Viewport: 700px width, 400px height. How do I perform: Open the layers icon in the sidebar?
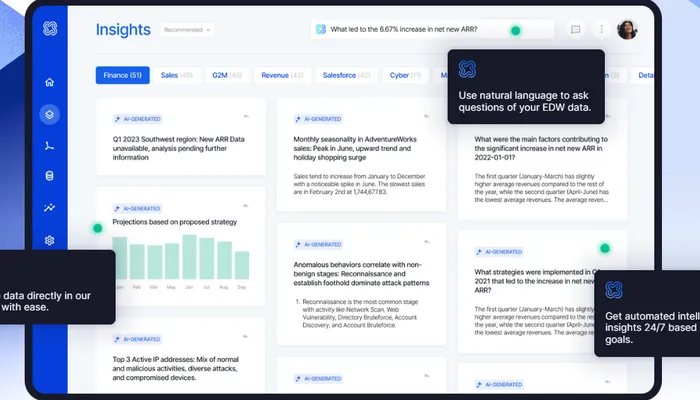coord(49,114)
